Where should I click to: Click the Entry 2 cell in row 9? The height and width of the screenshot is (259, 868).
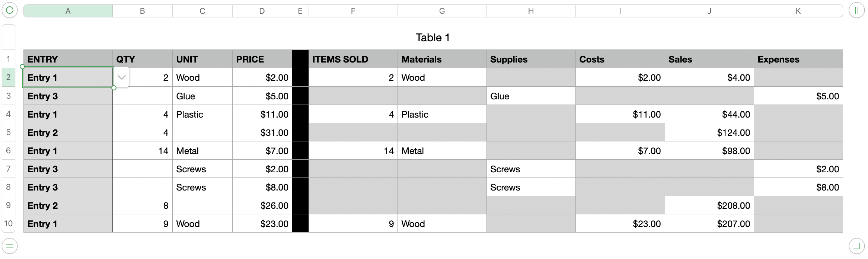click(x=68, y=205)
